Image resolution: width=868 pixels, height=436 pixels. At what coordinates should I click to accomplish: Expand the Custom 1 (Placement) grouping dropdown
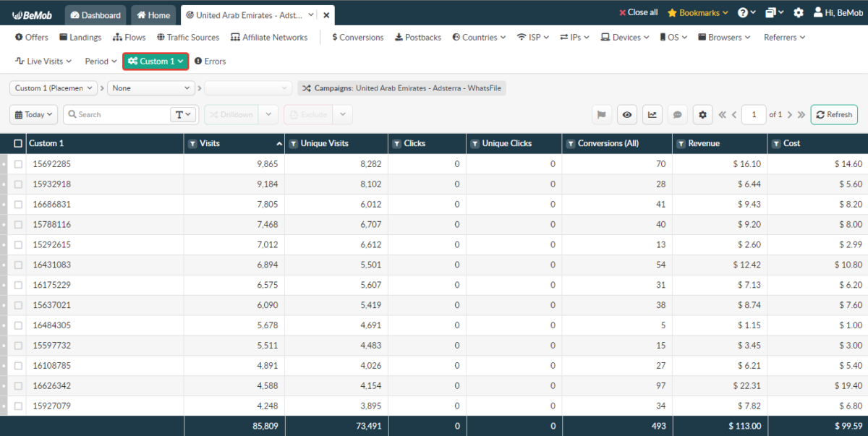click(x=54, y=88)
